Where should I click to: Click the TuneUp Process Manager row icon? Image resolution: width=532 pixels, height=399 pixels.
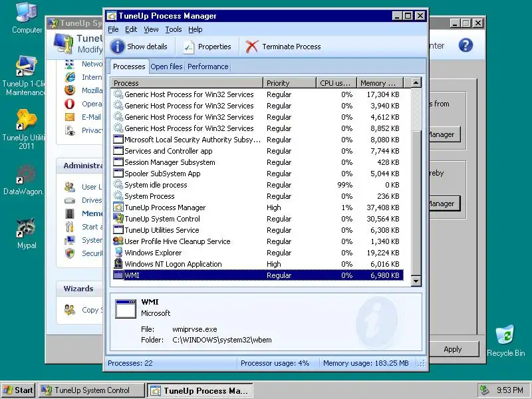(118, 207)
